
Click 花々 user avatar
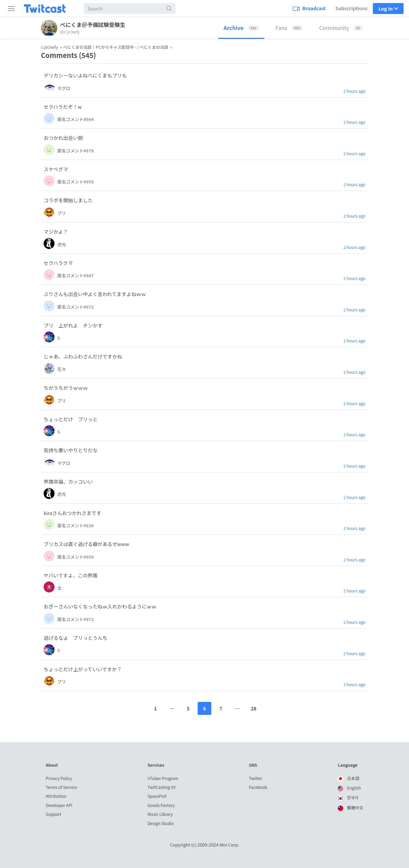tap(49, 368)
